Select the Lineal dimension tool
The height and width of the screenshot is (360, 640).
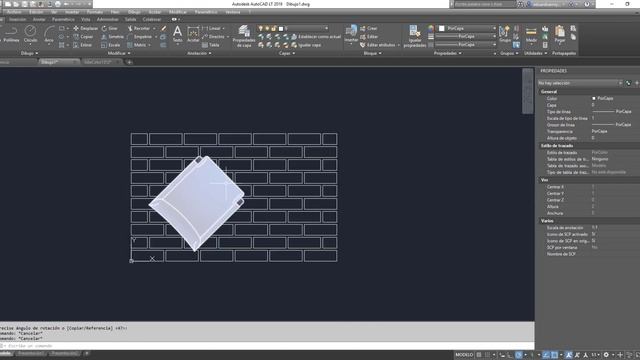click(x=211, y=28)
